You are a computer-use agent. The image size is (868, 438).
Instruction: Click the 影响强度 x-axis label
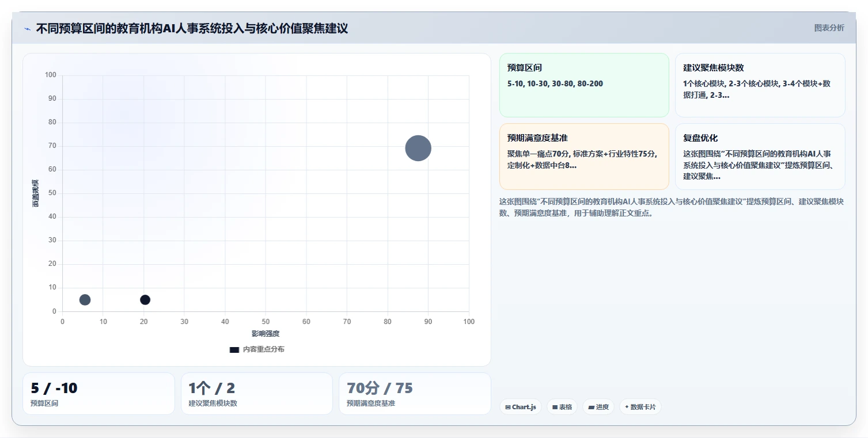point(266,333)
